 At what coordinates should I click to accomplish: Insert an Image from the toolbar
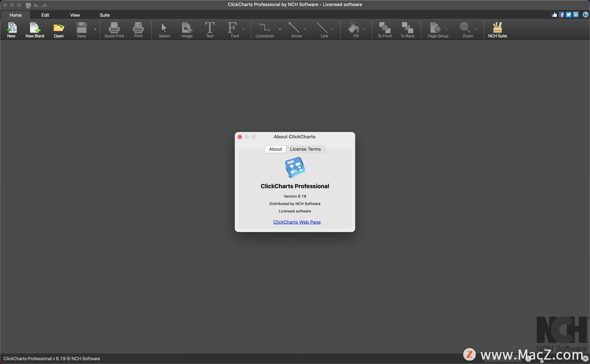pos(187,30)
